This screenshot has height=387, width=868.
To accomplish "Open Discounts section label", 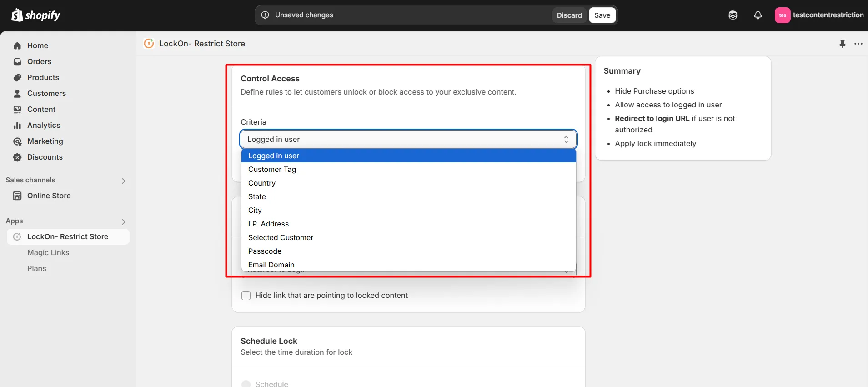I will pos(45,157).
